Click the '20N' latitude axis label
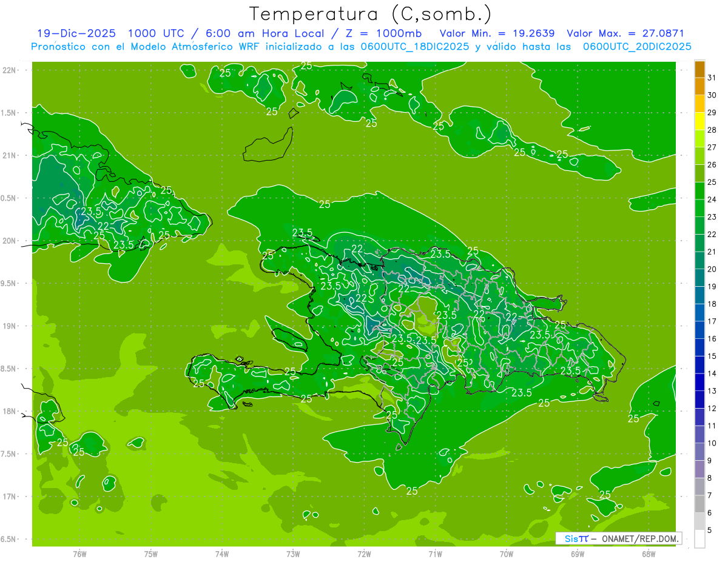728x562 pixels. 10,241
